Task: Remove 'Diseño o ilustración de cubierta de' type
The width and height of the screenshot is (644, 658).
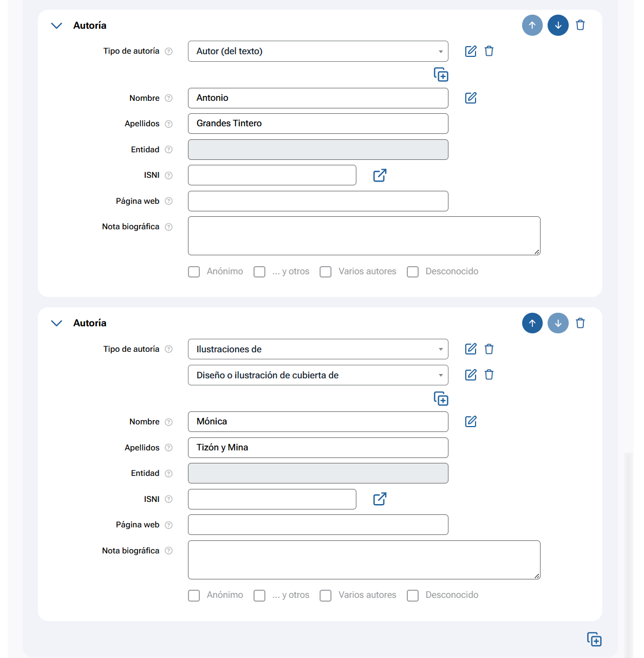Action: 489,375
